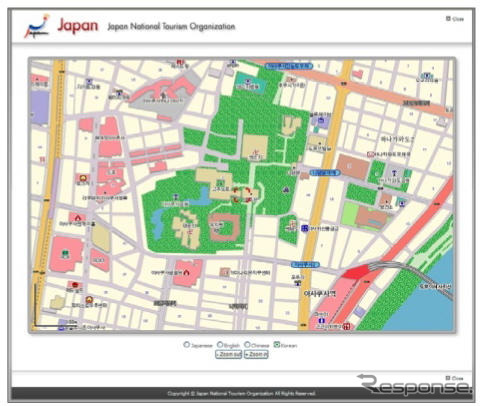Click the red station block beside the railway bridge
484x406 pixels.
(356, 272)
